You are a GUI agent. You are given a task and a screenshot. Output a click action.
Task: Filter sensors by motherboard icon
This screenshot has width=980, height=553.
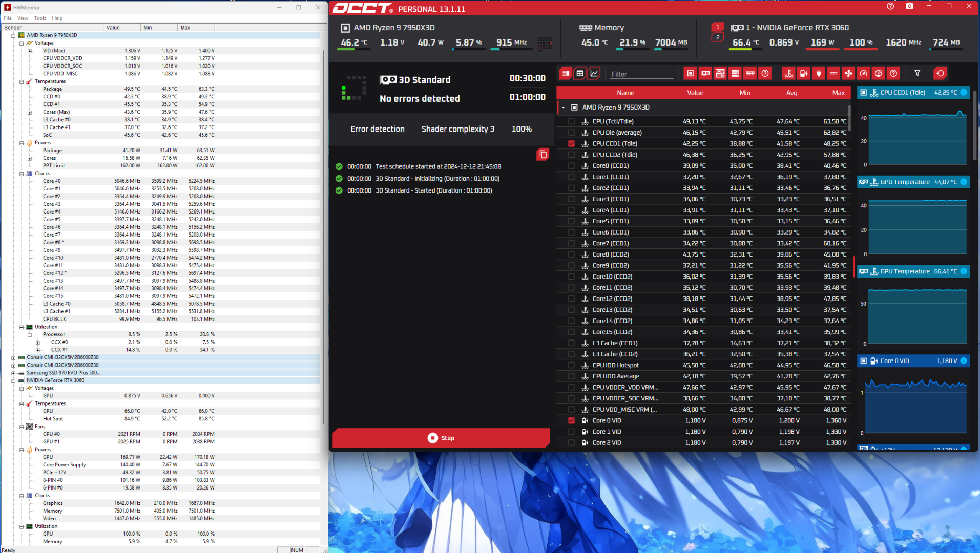[720, 73]
